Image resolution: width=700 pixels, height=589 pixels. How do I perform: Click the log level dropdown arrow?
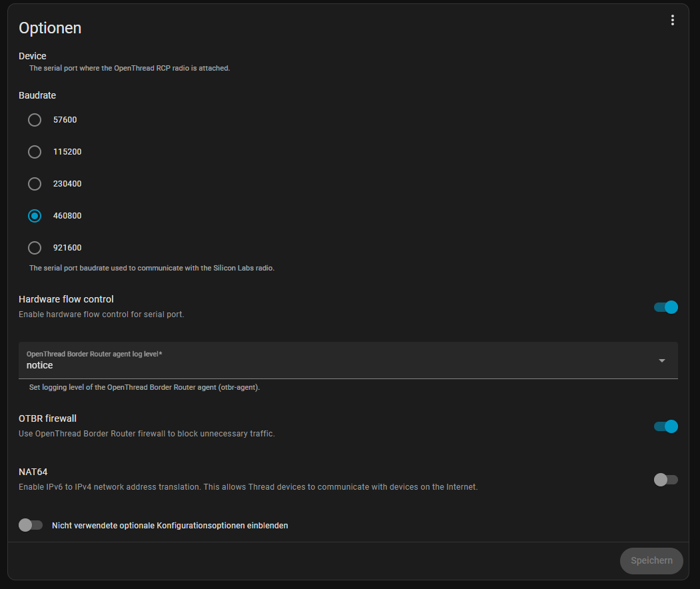click(x=661, y=360)
